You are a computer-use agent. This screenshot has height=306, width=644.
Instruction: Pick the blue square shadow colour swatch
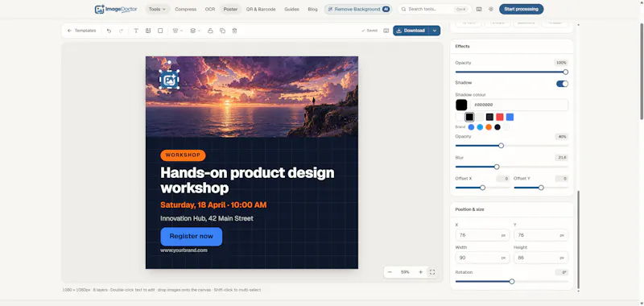[510, 117]
